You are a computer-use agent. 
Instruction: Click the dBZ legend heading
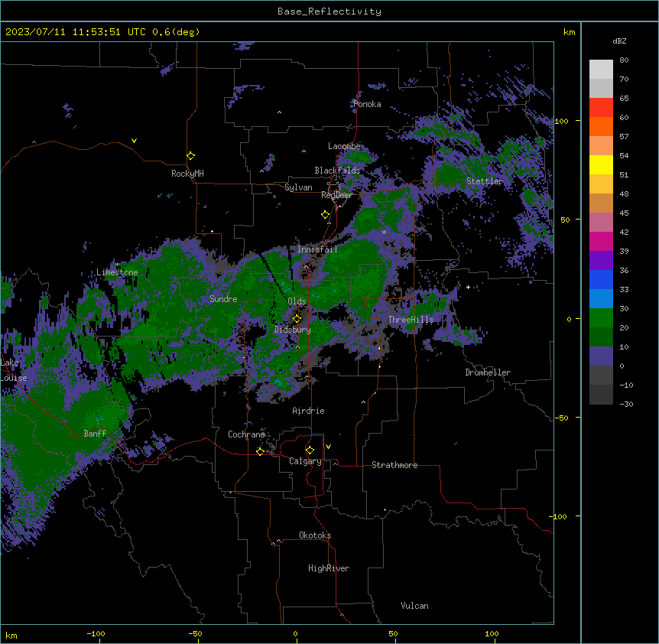click(x=619, y=41)
